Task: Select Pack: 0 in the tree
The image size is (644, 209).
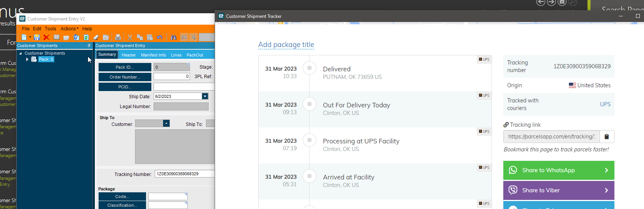Action: click(46, 59)
